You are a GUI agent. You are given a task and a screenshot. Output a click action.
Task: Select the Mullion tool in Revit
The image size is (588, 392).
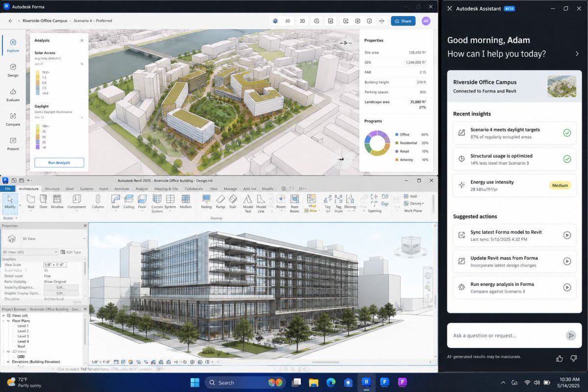pyautogui.click(x=186, y=202)
